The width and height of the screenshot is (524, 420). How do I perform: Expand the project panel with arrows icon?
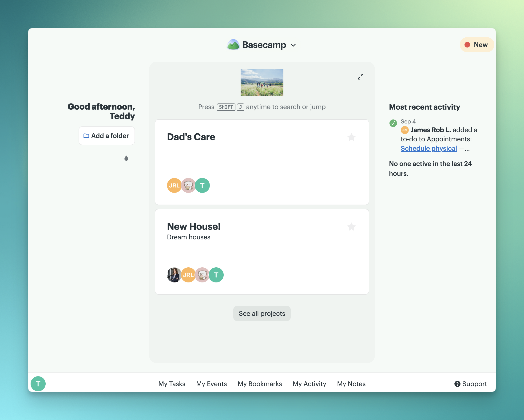pyautogui.click(x=361, y=77)
